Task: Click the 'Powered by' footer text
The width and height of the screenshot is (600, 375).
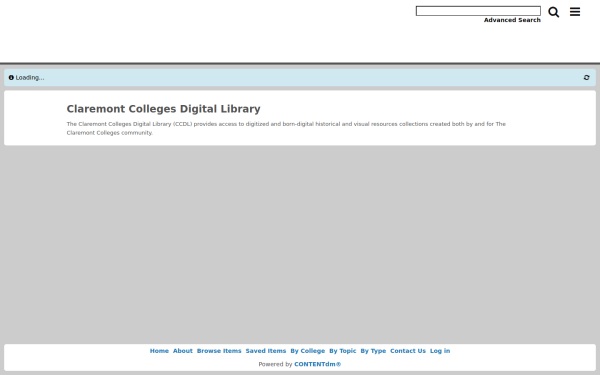Action: (x=275, y=364)
